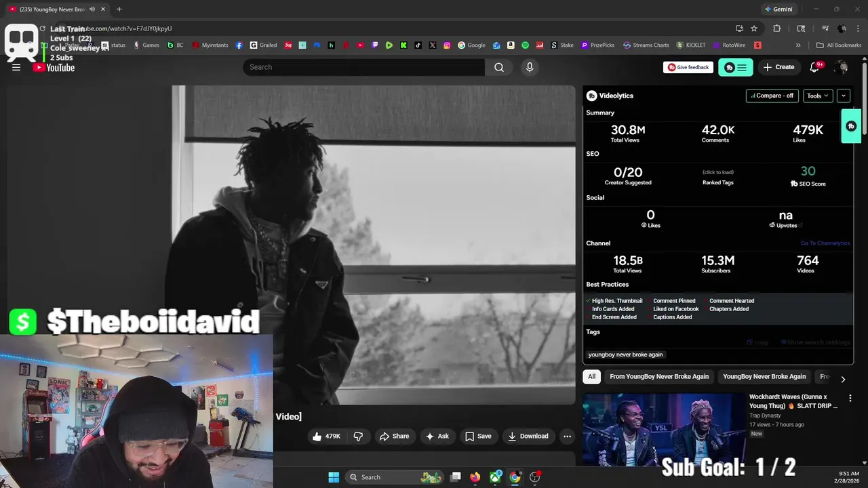Image resolution: width=868 pixels, height=488 pixels.
Task: Open the YouTube notifications bell
Action: pyautogui.click(x=815, y=67)
